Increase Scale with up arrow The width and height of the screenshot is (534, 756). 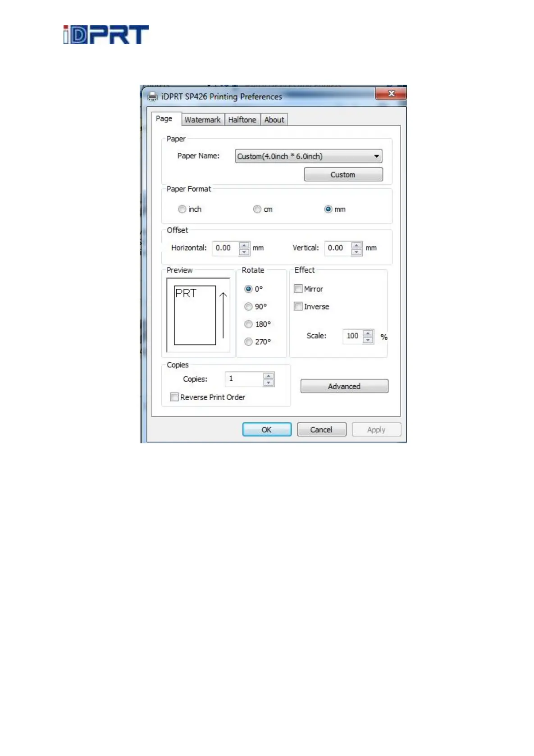tap(368, 333)
